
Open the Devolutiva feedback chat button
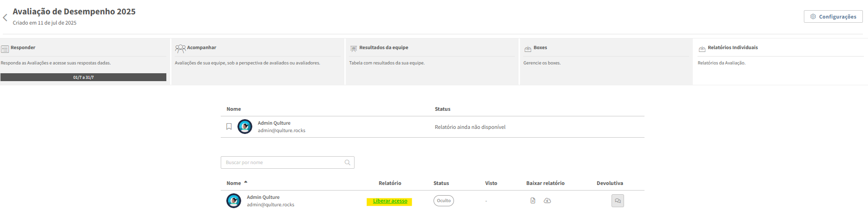[x=618, y=201]
